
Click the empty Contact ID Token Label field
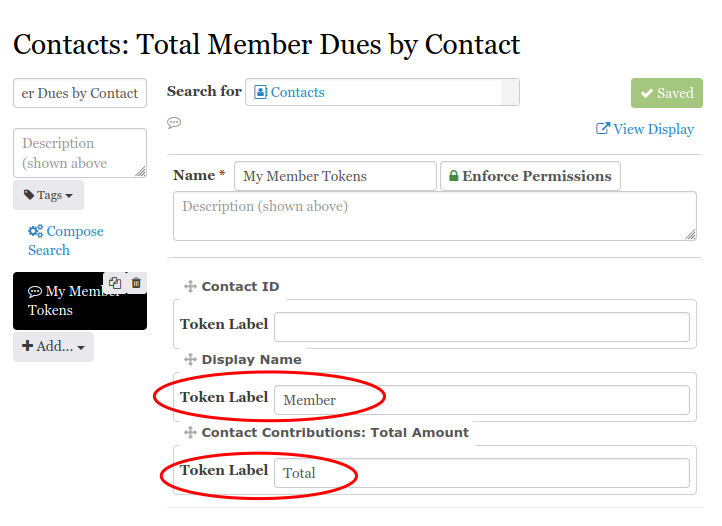(x=481, y=327)
